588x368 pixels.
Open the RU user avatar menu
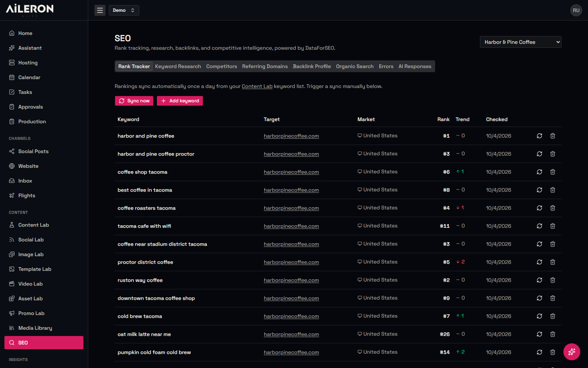[576, 10]
